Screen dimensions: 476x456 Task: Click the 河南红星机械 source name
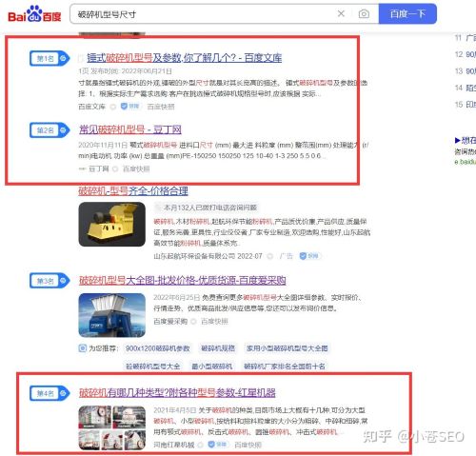(x=174, y=445)
